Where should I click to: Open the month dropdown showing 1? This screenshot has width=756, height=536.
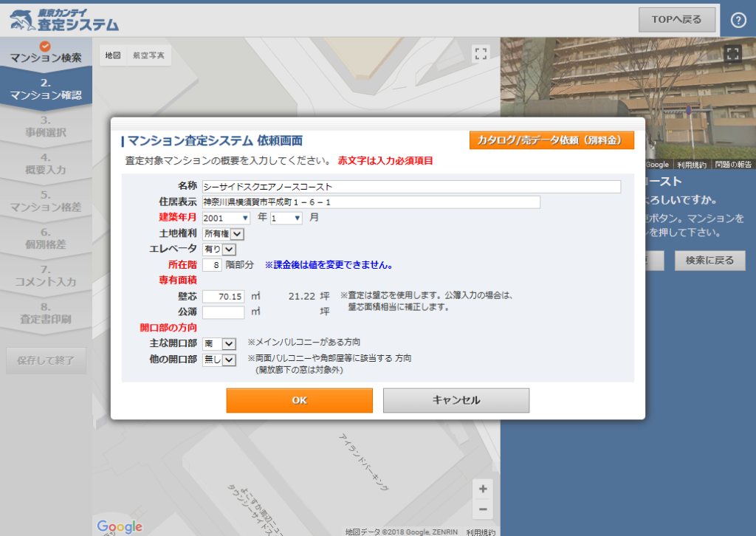click(286, 218)
